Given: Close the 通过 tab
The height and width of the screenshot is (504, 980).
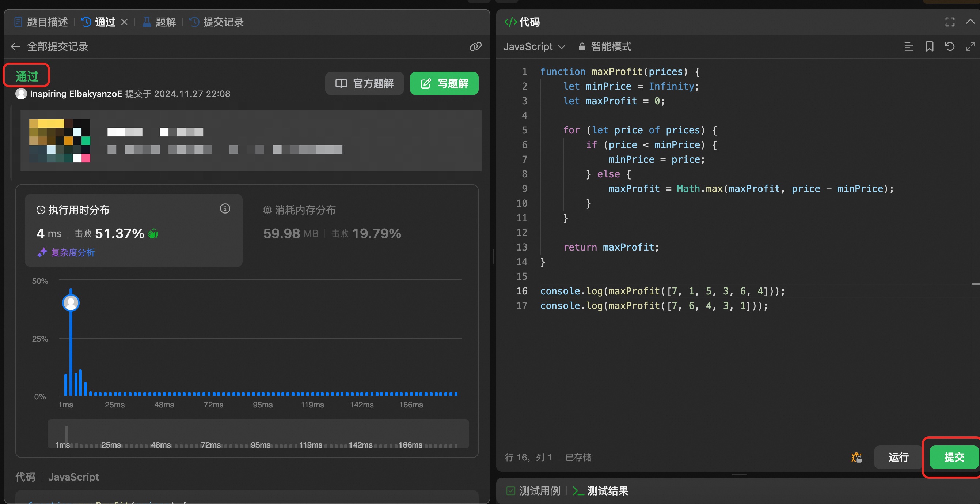Looking at the screenshot, I should pos(124,22).
